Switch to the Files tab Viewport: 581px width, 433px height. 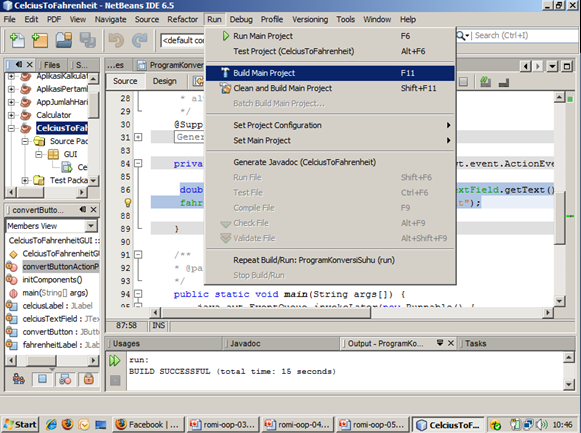point(52,65)
